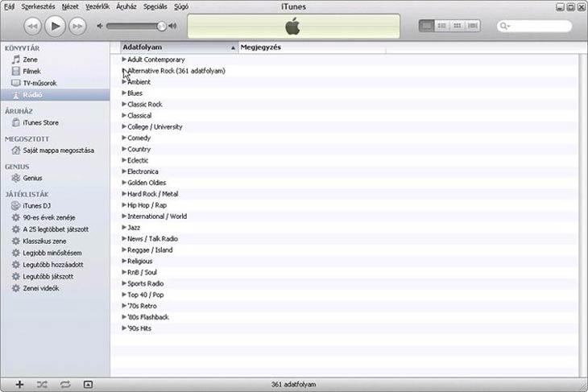
Task: Switch to list view
Action: click(426, 26)
